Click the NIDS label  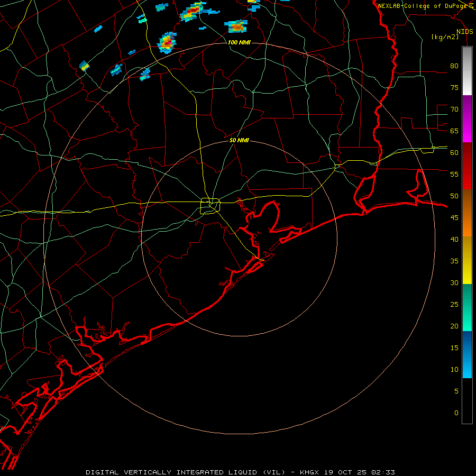coord(464,32)
